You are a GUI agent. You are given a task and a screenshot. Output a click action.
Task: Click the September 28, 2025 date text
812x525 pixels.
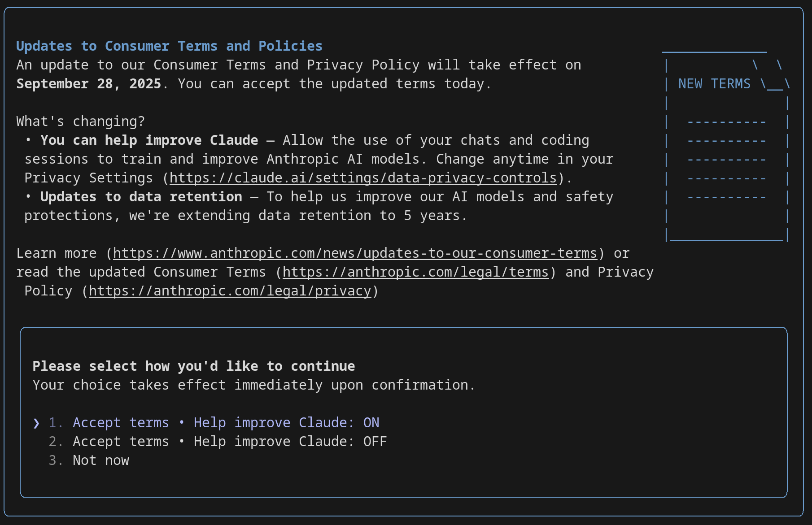click(89, 84)
